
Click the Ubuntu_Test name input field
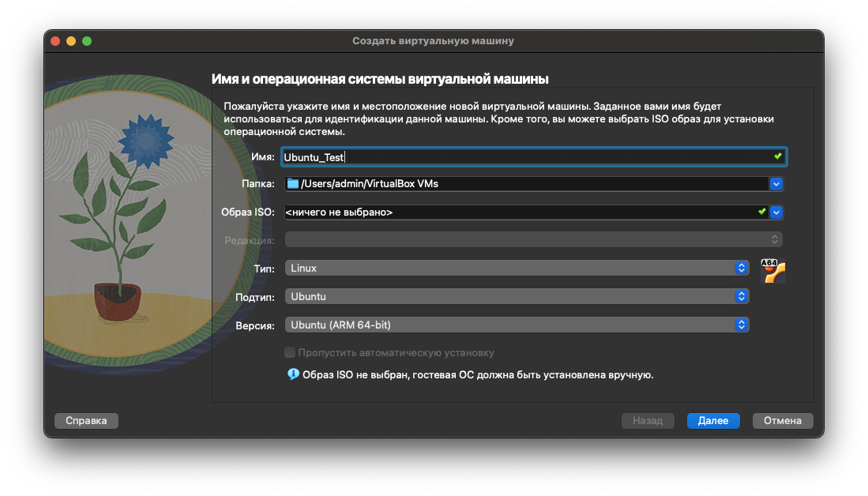[x=521, y=157]
